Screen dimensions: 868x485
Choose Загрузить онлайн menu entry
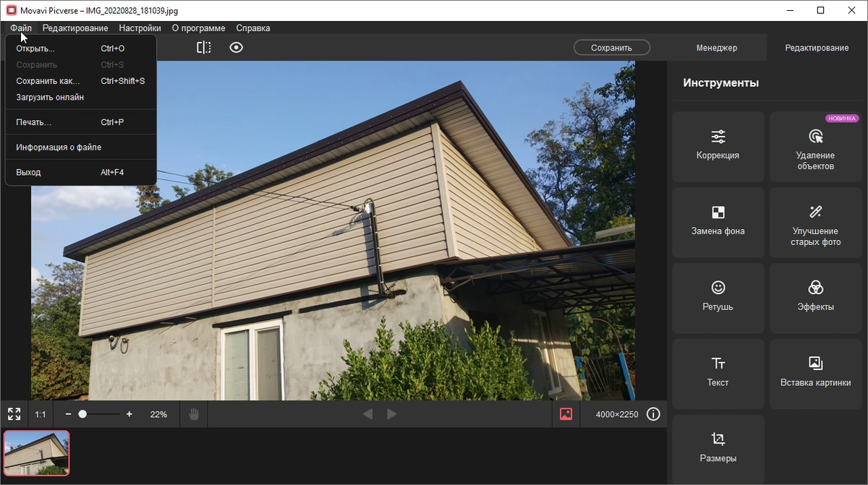[x=81, y=97]
